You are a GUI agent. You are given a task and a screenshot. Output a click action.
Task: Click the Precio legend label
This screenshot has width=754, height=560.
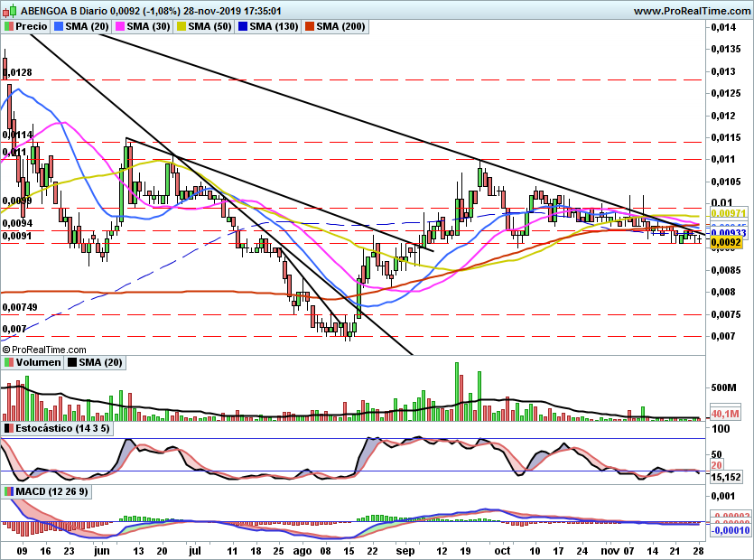[x=32, y=26]
